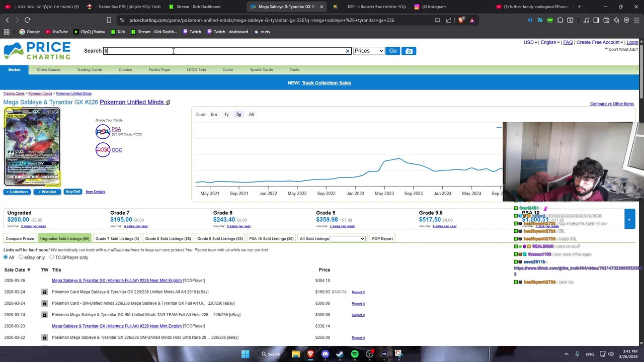Show hidden system tray icons chevron
644x362 pixels.
pyautogui.click(x=566, y=354)
